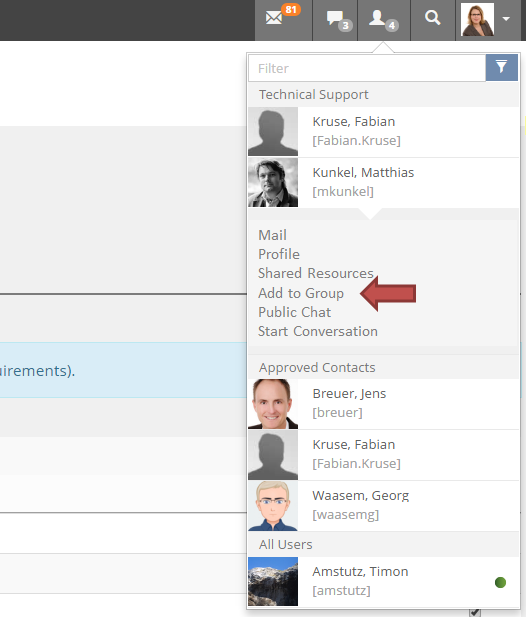Select Waasem, Georg in Approved Contacts

[x=384, y=506]
